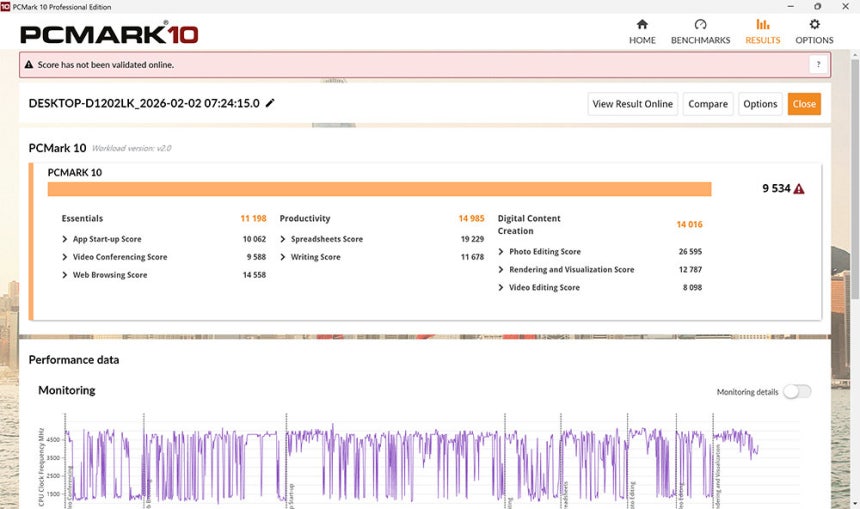Viewport: 860px width, 509px height.
Task: Expand Video Conferencing Score breakdown
Action: click(66, 258)
